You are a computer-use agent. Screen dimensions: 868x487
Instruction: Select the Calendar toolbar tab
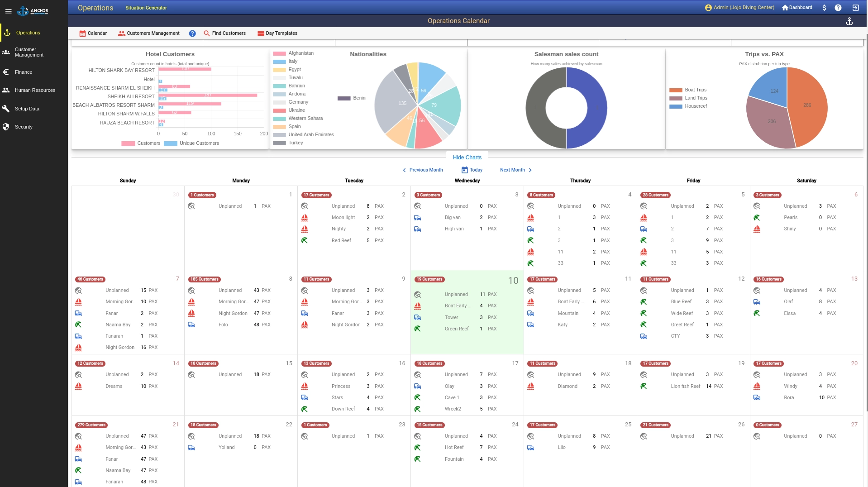coord(93,33)
